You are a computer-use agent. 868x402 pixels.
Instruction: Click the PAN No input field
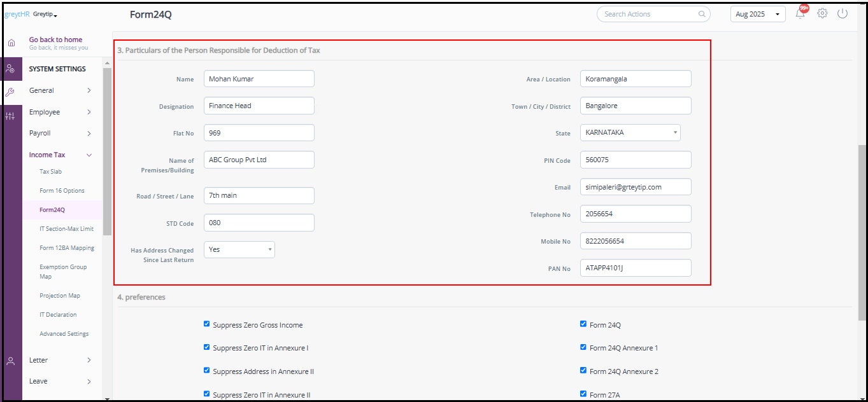pos(635,268)
